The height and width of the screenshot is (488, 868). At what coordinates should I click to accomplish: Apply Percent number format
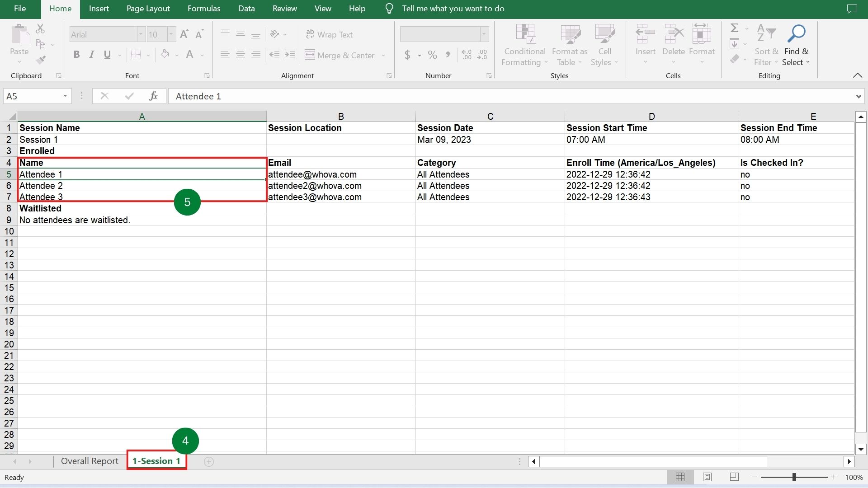432,55
